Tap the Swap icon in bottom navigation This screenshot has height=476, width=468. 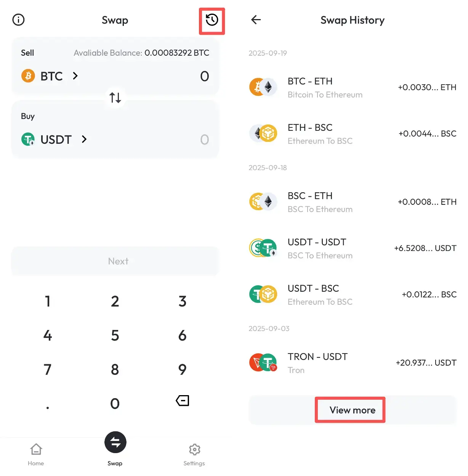point(115,442)
